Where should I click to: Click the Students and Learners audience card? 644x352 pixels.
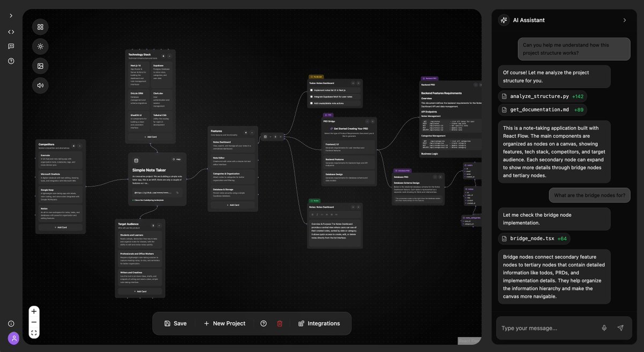click(x=140, y=240)
